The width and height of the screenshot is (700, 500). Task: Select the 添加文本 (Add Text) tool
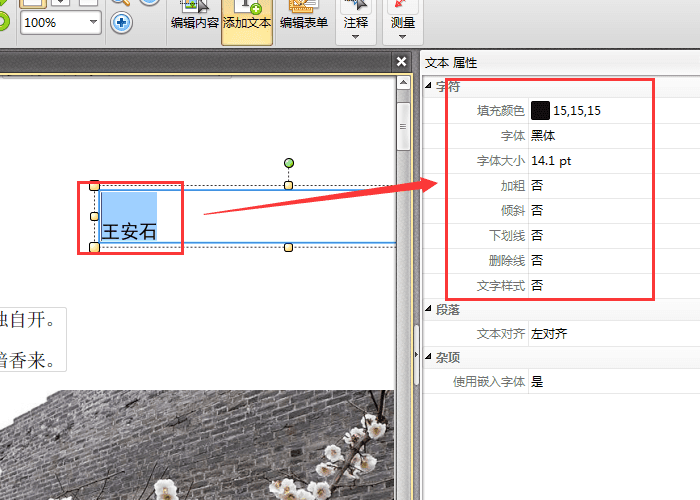(247, 16)
